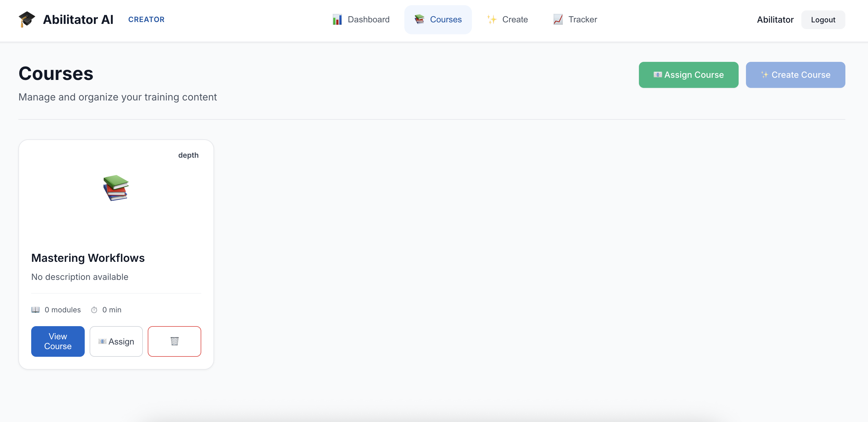Screen dimensions: 868x422
Task: Click the clock icon beside 0 min
Action: tap(94, 310)
